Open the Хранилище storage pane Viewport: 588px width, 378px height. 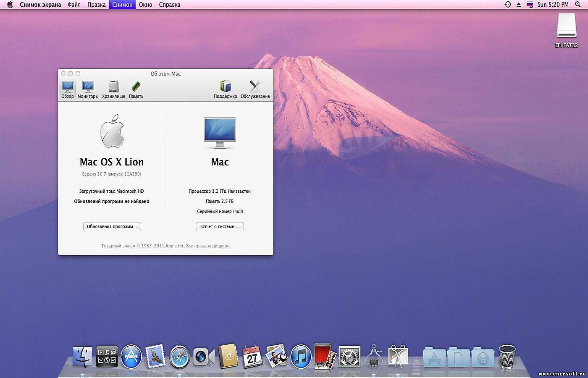pos(113,90)
